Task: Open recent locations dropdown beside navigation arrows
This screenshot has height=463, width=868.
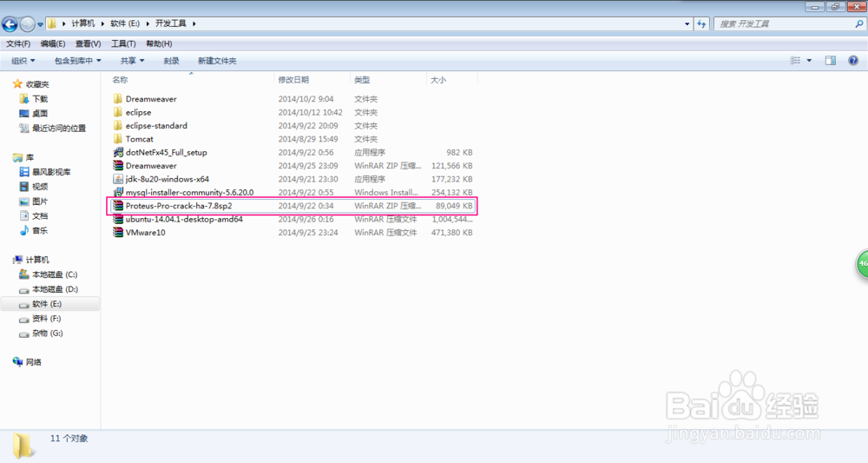Action: tap(40, 24)
